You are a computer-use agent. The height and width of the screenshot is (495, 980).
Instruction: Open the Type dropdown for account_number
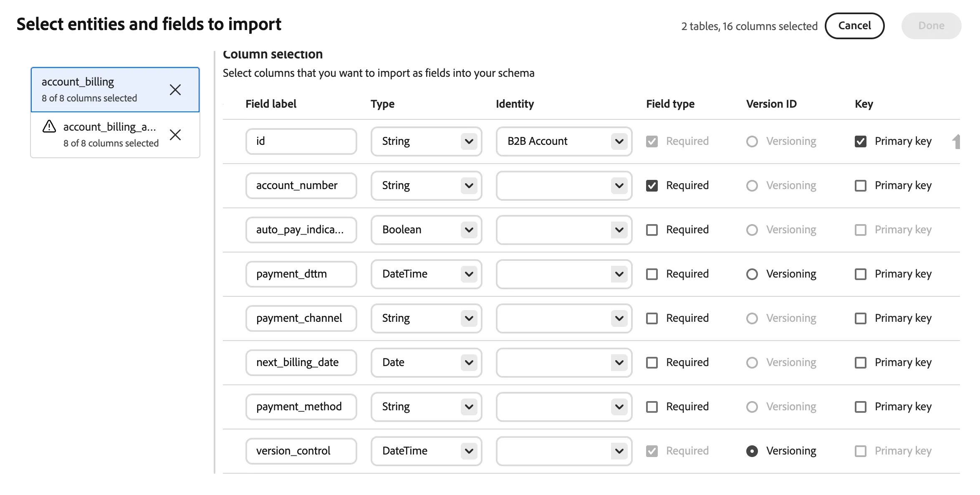(426, 186)
